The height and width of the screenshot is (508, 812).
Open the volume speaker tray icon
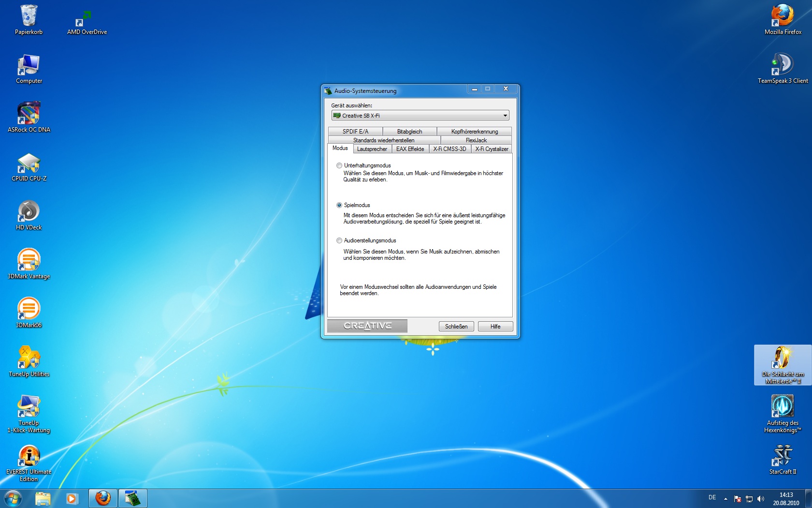[x=761, y=499]
